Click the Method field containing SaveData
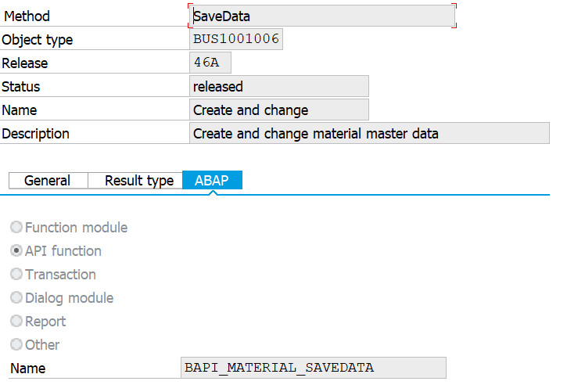 pyautogui.click(x=322, y=16)
